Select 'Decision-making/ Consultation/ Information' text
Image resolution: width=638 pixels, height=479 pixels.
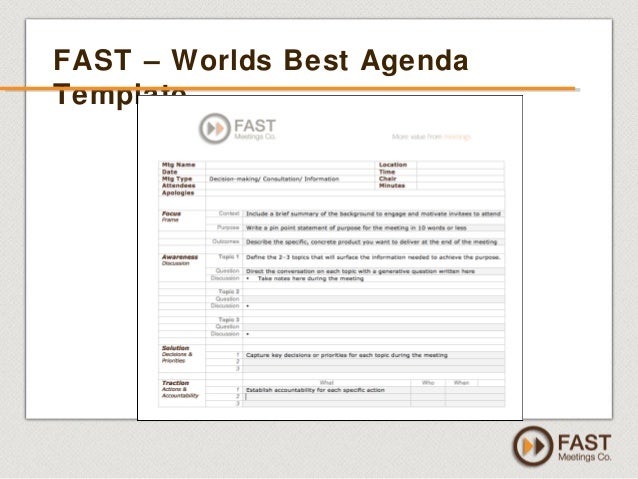tap(274, 179)
